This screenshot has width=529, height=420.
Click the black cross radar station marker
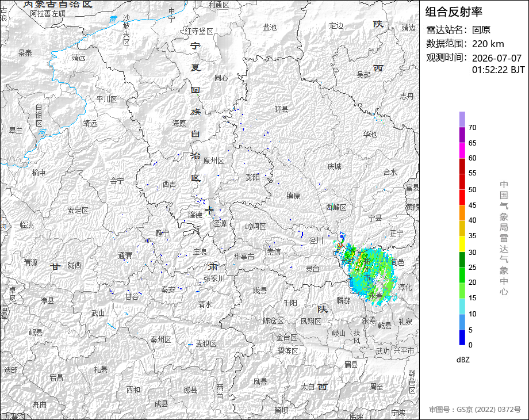pos(209,210)
